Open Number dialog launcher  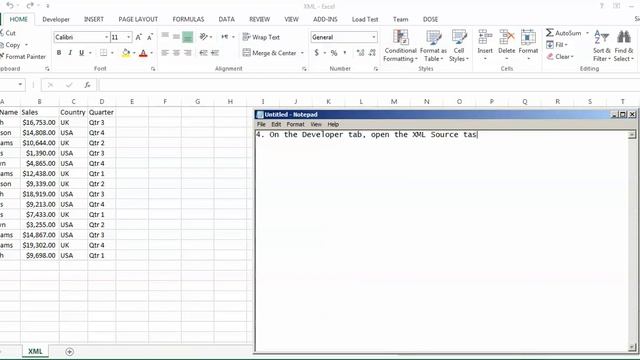(x=376, y=69)
